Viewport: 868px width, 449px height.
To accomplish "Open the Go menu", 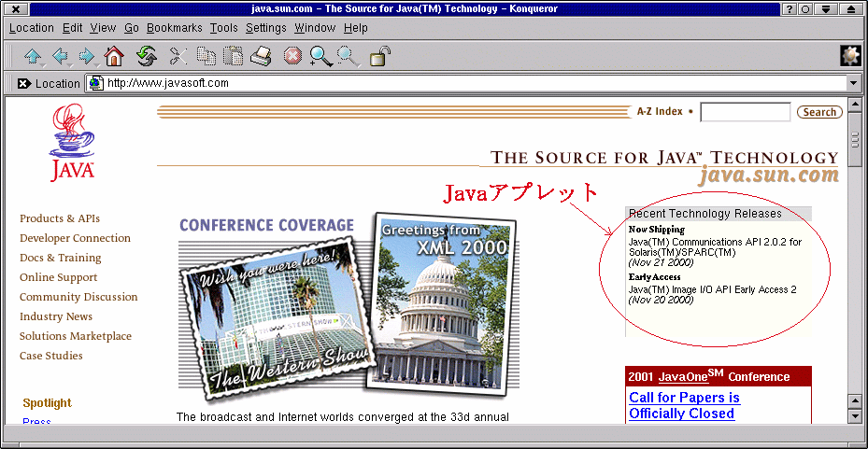I will tap(131, 28).
